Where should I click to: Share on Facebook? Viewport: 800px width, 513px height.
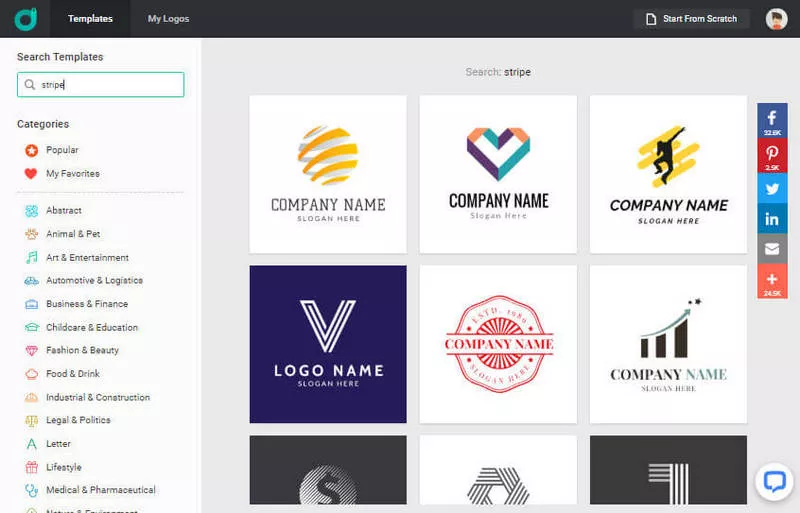[x=772, y=120]
